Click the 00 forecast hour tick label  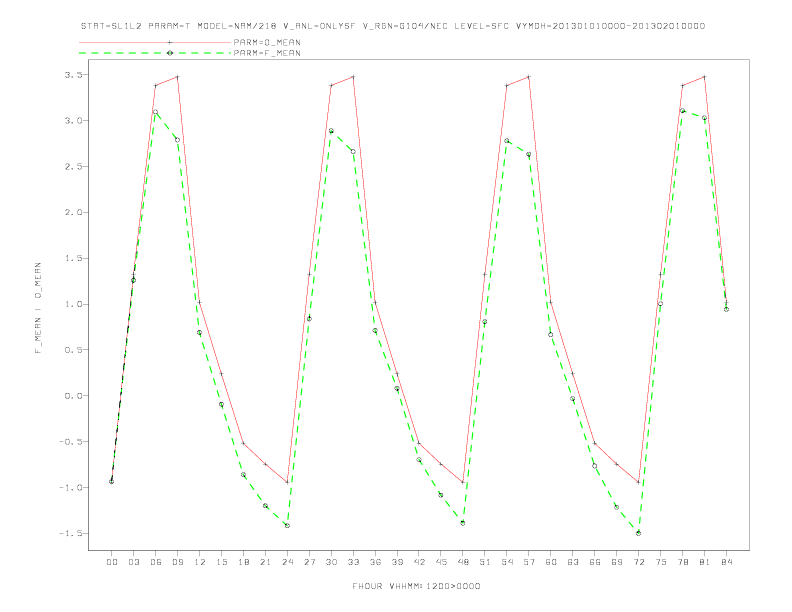pyautogui.click(x=112, y=562)
